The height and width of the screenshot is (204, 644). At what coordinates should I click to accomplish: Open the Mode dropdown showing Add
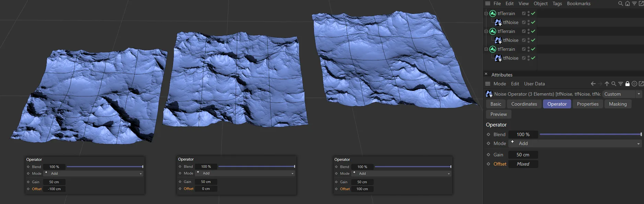(575, 143)
